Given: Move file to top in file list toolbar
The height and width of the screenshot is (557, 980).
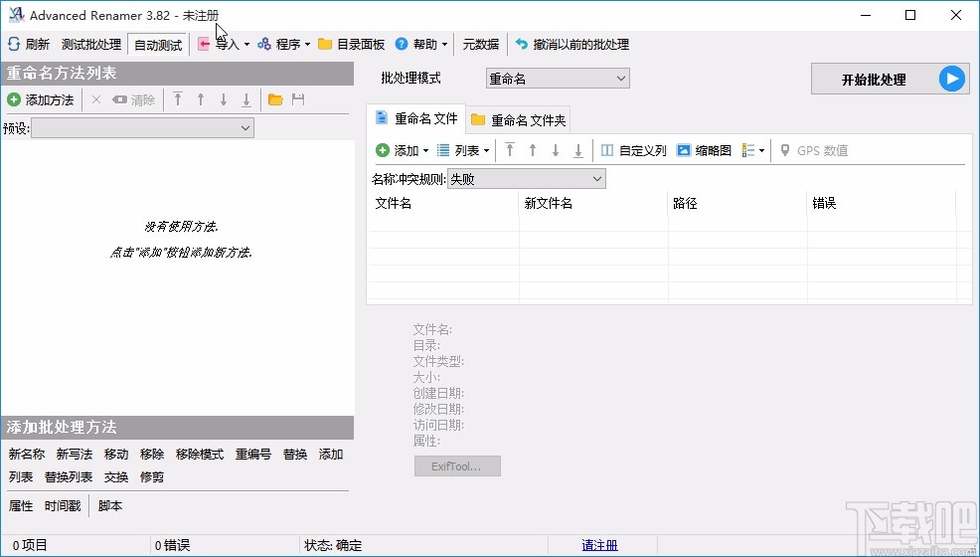Looking at the screenshot, I should pos(510,150).
